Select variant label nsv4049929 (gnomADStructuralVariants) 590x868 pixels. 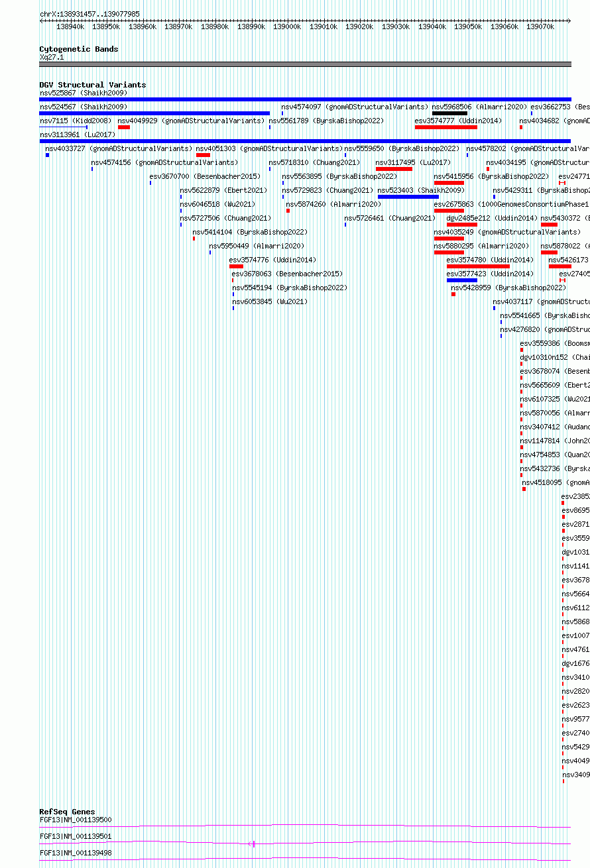pyautogui.click(x=192, y=121)
